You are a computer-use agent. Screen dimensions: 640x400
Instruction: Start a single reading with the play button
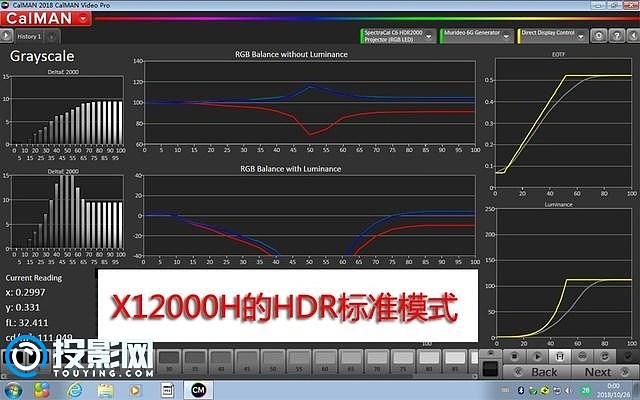(537, 356)
